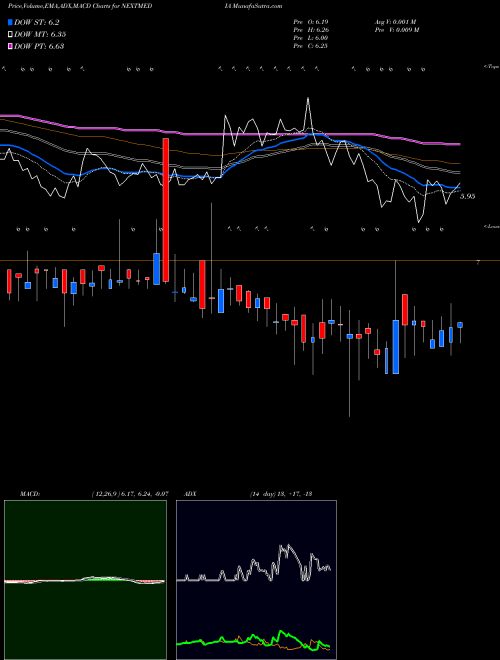Image resolution: width=500 pixels, height=660 pixels.
Task: Open the MACD indicator chart panel
Action: (x=85, y=580)
